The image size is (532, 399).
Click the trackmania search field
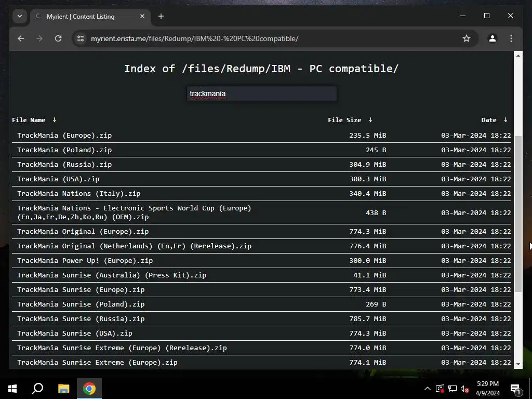[x=262, y=94]
